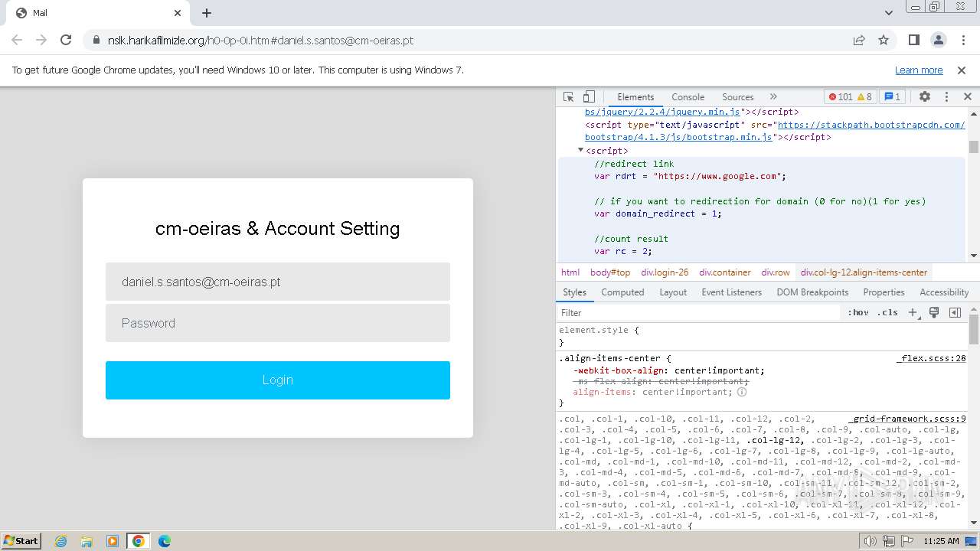Image resolution: width=980 pixels, height=551 pixels.
Task: Close the Mail tab
Action: [x=178, y=13]
